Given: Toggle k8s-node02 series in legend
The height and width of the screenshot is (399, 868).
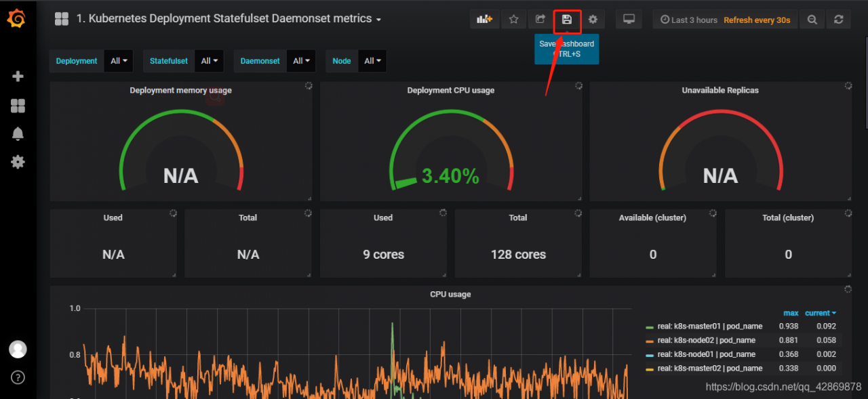Looking at the screenshot, I should point(707,340).
